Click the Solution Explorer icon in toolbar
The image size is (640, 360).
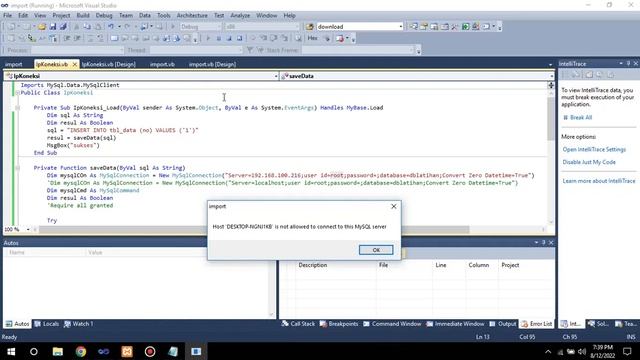[413, 27]
